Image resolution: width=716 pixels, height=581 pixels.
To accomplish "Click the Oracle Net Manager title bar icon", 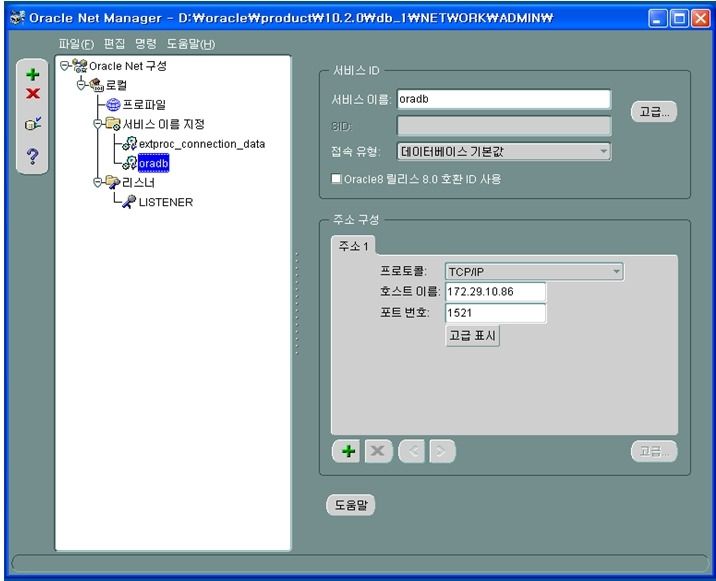I will coord(17,18).
